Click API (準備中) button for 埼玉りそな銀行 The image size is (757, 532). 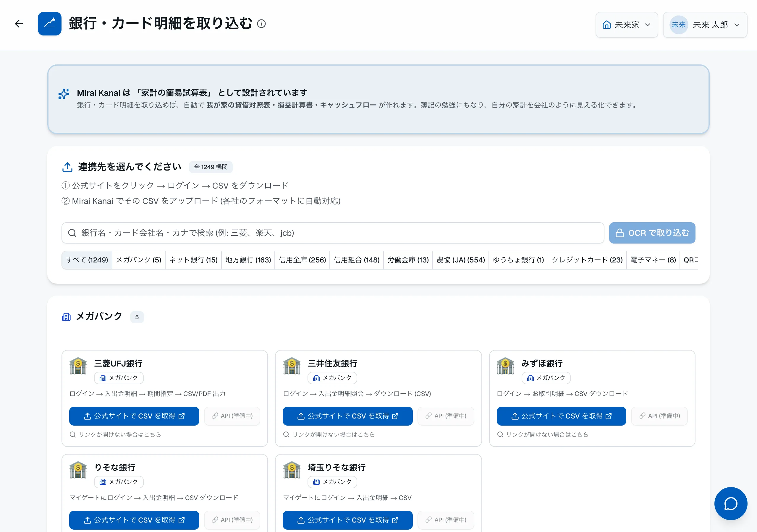446,520
